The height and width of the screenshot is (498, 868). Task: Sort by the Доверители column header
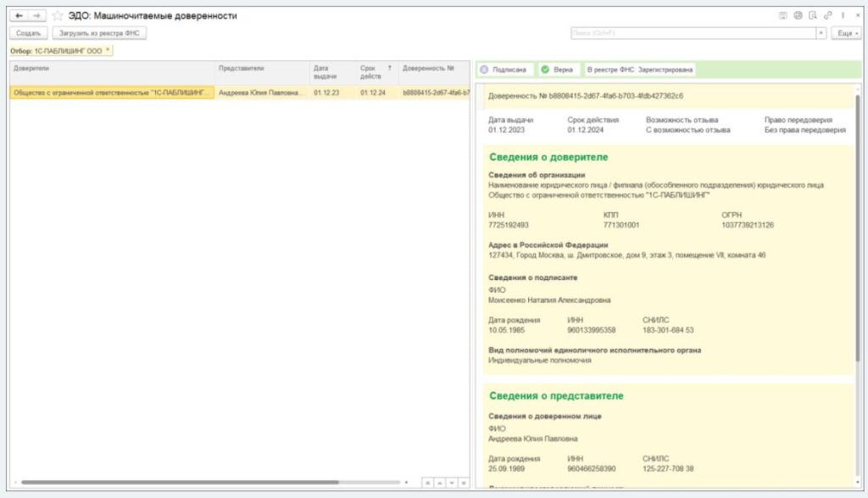[x=113, y=72]
